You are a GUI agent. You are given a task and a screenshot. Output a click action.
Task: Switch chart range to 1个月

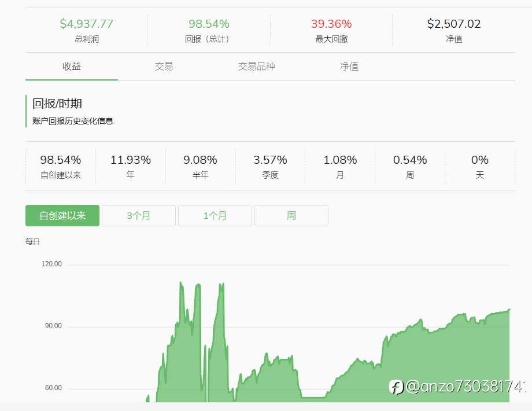tap(215, 216)
